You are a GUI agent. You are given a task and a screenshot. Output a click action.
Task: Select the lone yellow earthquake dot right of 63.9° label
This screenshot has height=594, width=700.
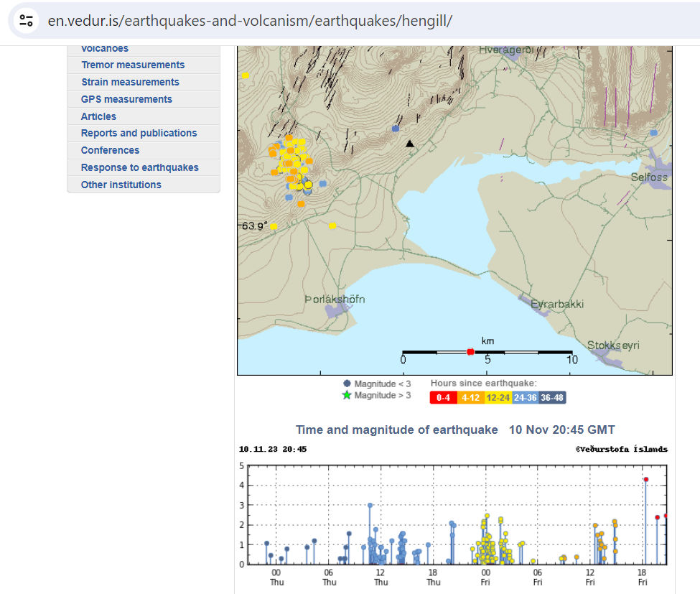pyautogui.click(x=332, y=226)
